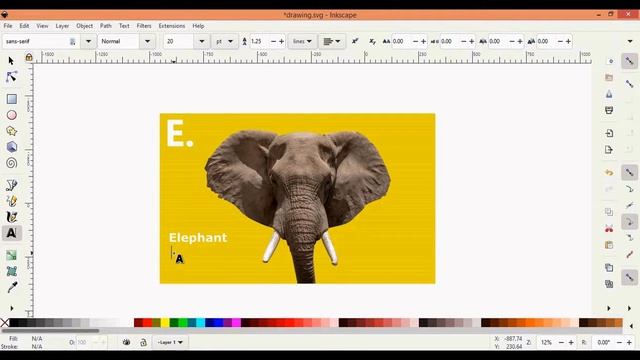Click the Copy icon
The image size is (640, 360).
tap(609, 212)
